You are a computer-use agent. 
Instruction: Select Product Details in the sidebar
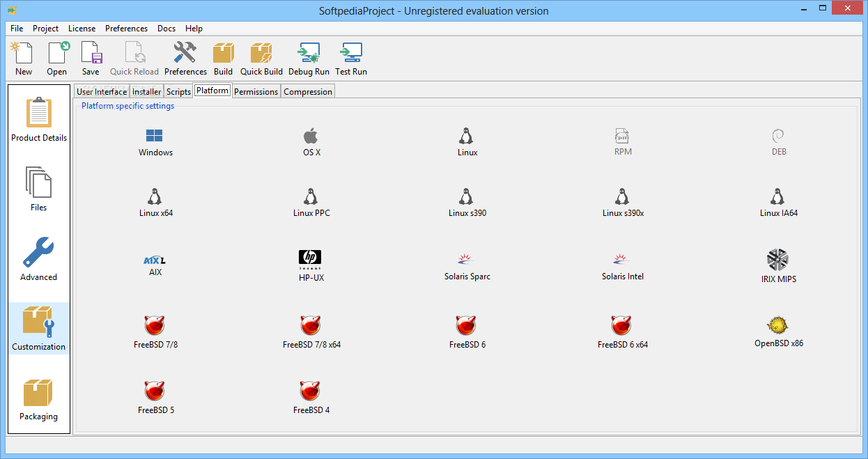[x=39, y=120]
